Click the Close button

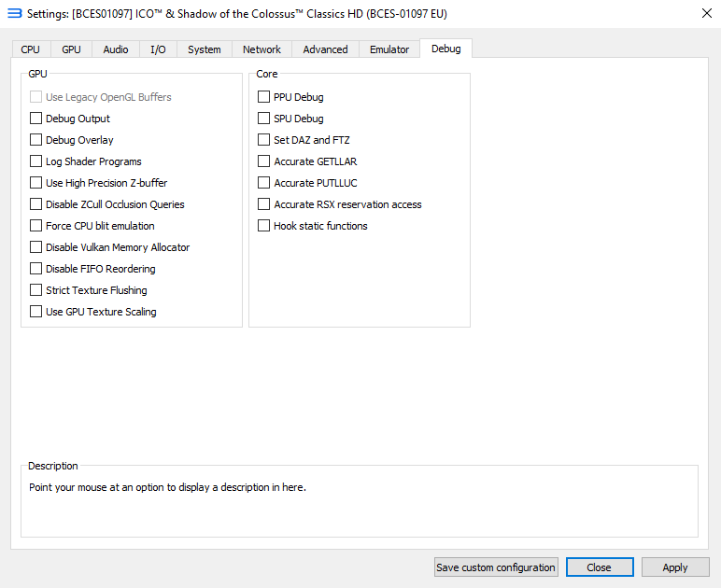pyautogui.click(x=600, y=567)
